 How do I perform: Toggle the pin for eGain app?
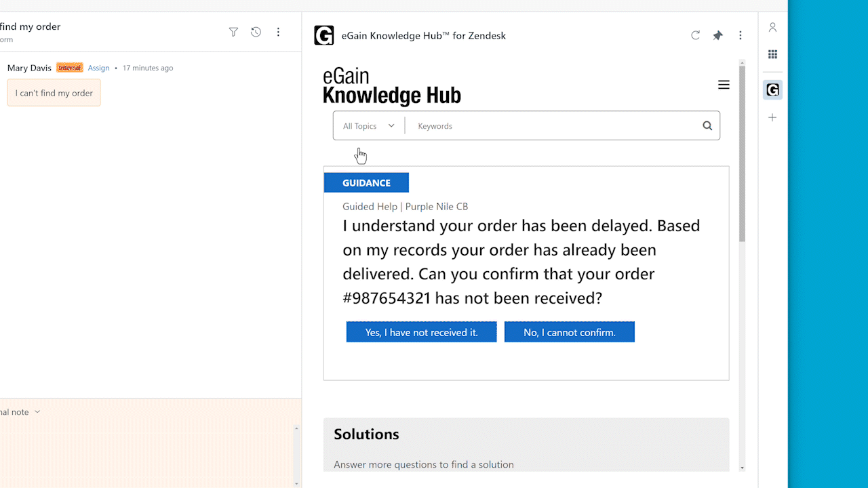click(x=717, y=35)
